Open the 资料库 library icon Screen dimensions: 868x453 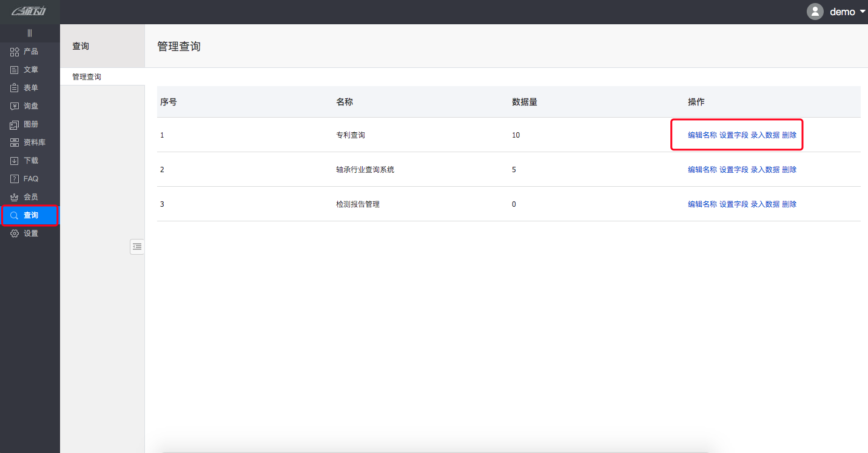pyautogui.click(x=15, y=143)
